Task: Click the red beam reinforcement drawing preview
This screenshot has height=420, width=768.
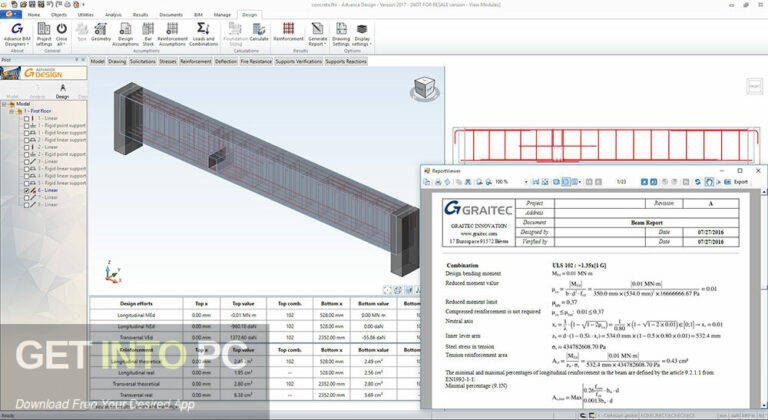Action: (604, 145)
